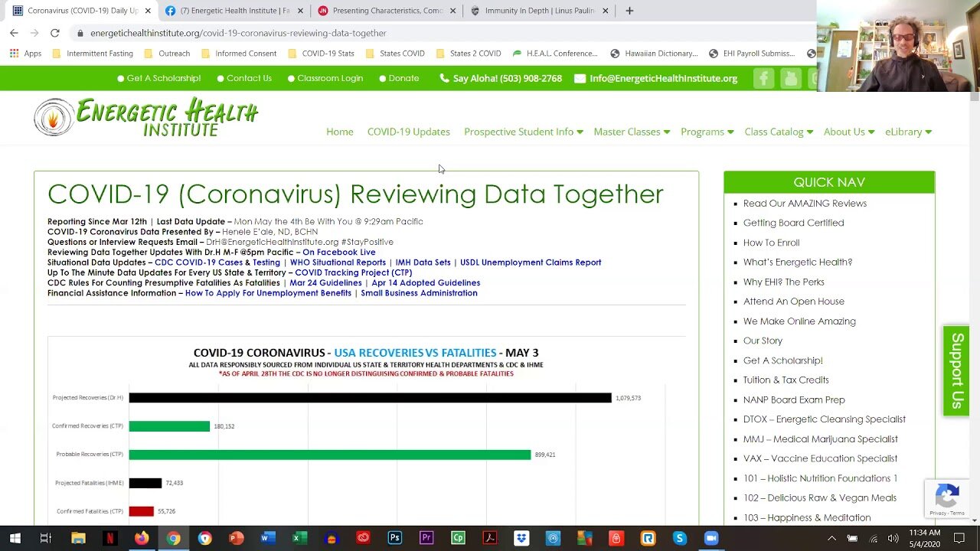Image resolution: width=980 pixels, height=551 pixels.
Task: Open Microsoft Word from the taskbar
Action: pos(268,538)
